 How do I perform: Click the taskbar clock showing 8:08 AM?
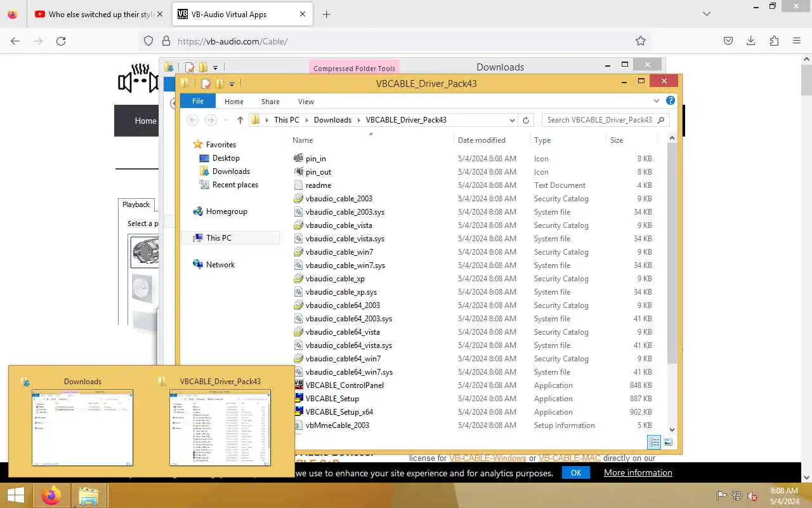784,491
